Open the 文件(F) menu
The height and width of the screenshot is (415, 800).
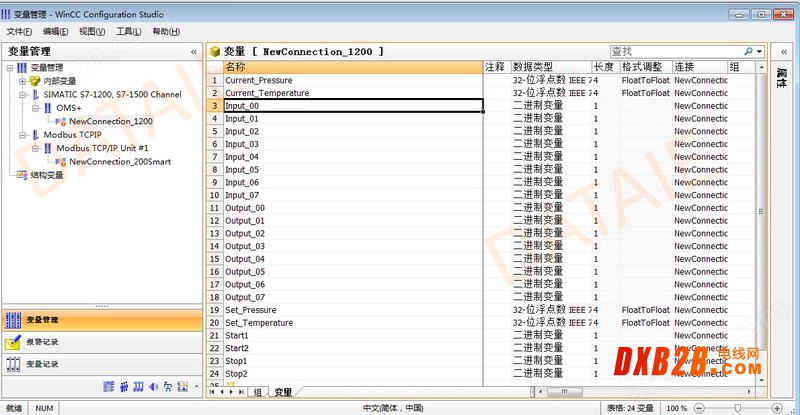[19, 32]
